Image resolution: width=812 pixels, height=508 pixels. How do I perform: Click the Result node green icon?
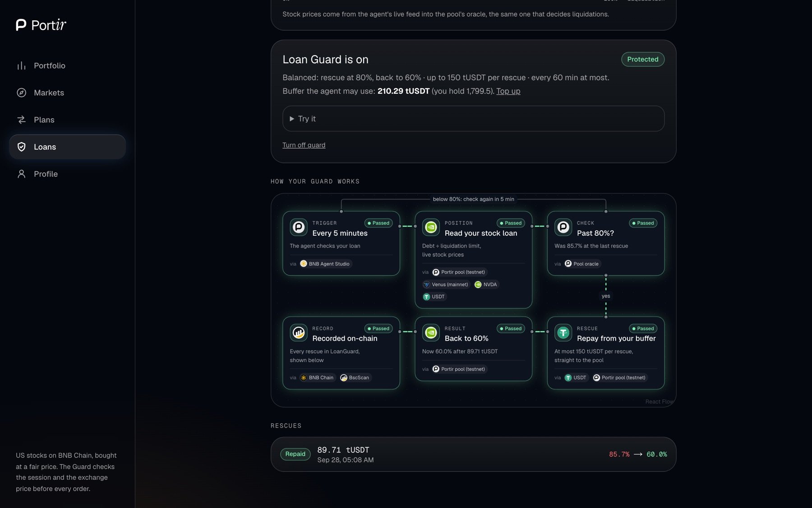tap(431, 333)
